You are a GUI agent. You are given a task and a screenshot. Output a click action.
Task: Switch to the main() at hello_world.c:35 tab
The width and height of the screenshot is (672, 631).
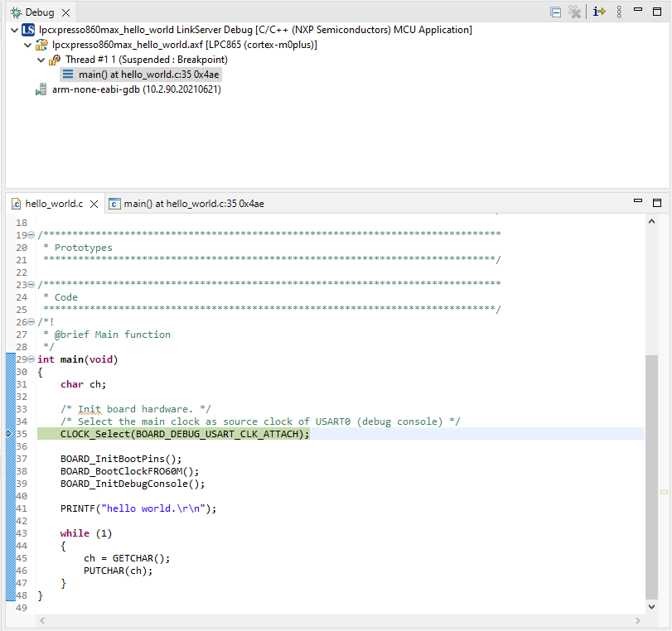[x=193, y=204]
